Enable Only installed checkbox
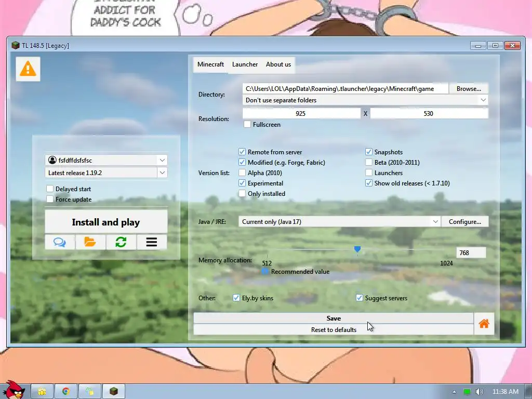Viewport: 532px width, 399px height. pos(242,194)
